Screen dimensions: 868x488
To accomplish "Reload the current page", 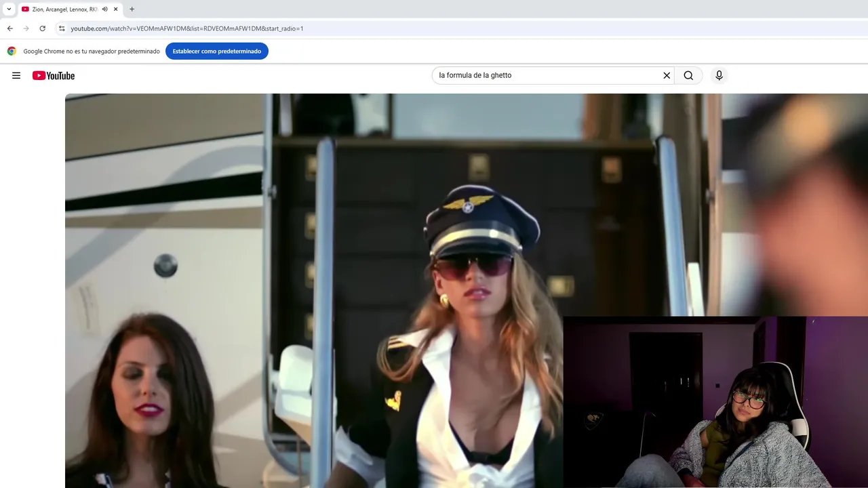I will tap(42, 28).
